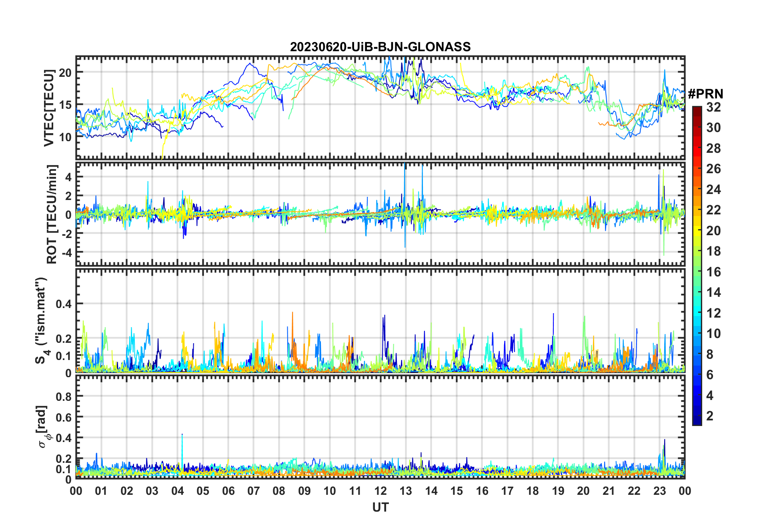Select the x-axis tick label 23

click(x=659, y=491)
